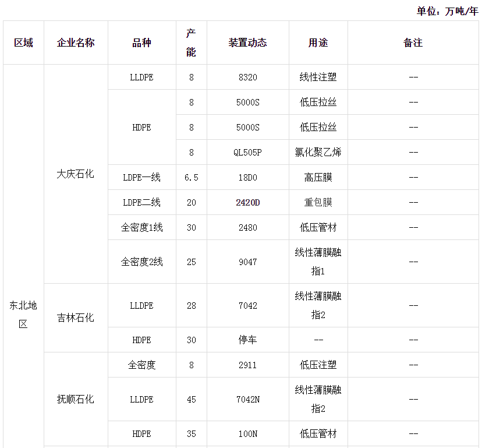482x448 pixels.
Task: Click the 全密度1线 variety cell
Action: [141, 227]
